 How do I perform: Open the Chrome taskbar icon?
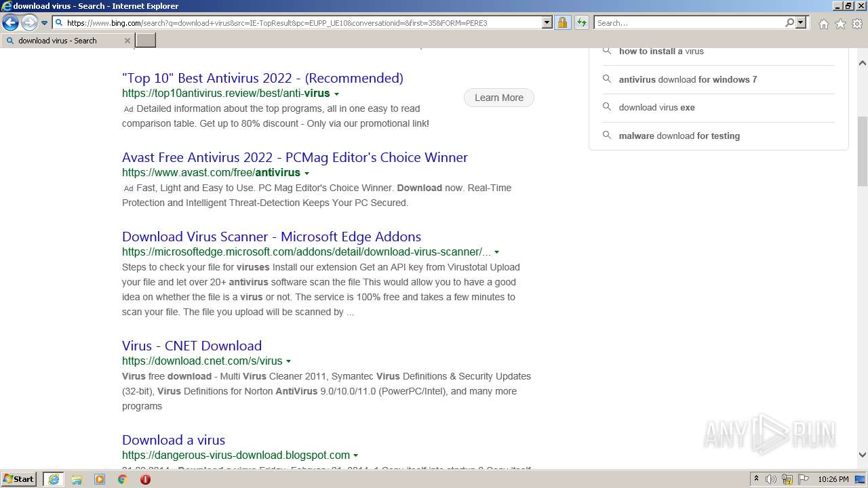point(123,479)
